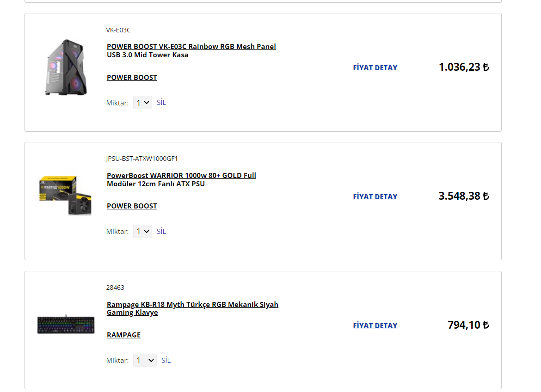Click the RAMPAGE brand link

123,335
